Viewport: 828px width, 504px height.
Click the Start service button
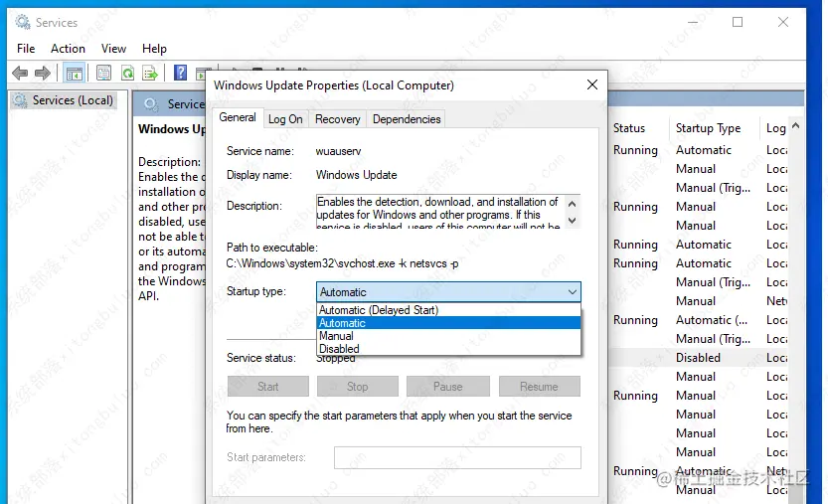(267, 386)
